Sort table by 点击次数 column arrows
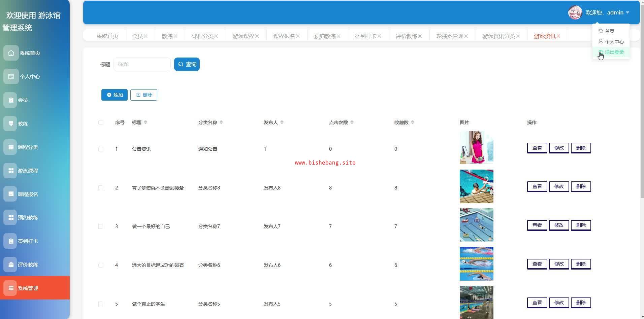The width and height of the screenshot is (644, 319). [x=352, y=122]
